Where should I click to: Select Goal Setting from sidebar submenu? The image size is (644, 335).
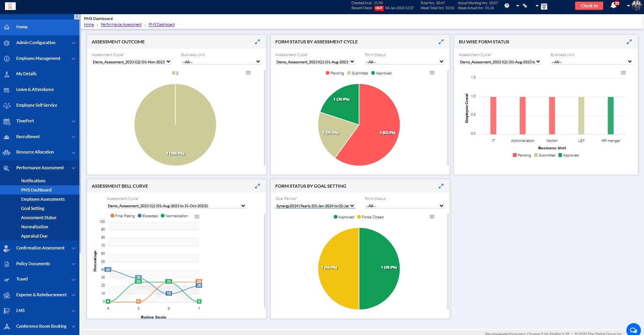(x=33, y=208)
